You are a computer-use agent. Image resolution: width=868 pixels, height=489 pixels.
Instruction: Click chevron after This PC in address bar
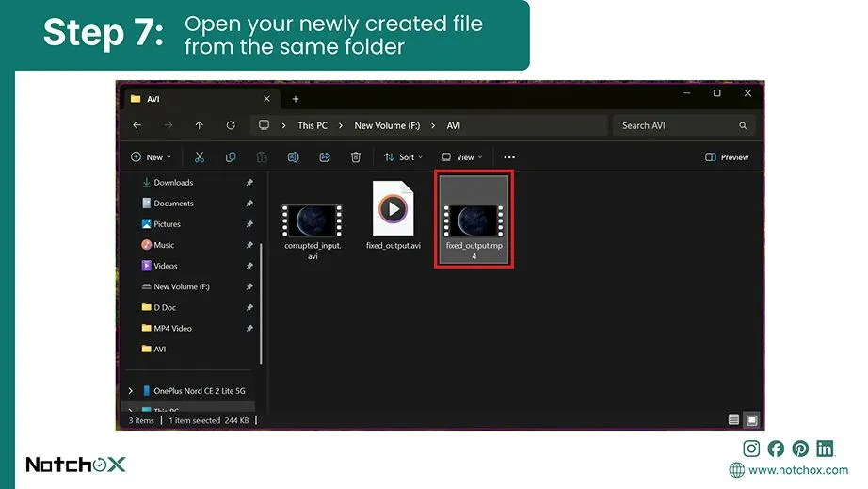click(341, 125)
